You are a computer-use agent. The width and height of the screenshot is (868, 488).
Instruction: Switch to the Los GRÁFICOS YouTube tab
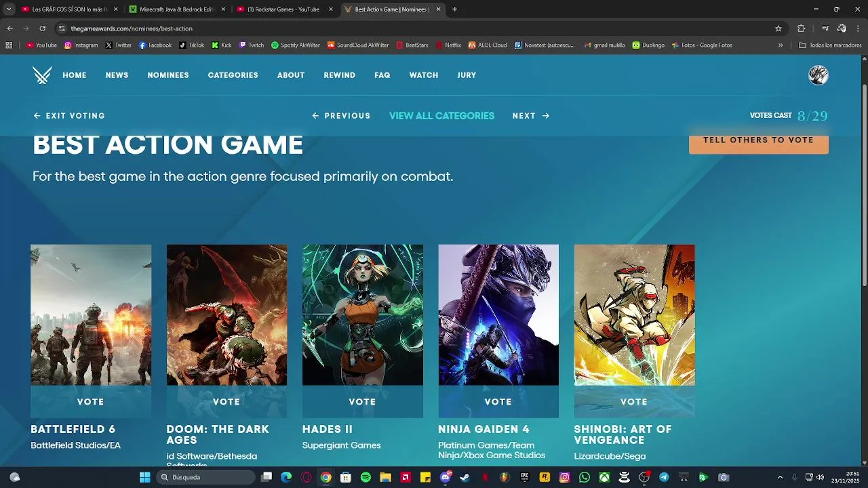coord(68,9)
